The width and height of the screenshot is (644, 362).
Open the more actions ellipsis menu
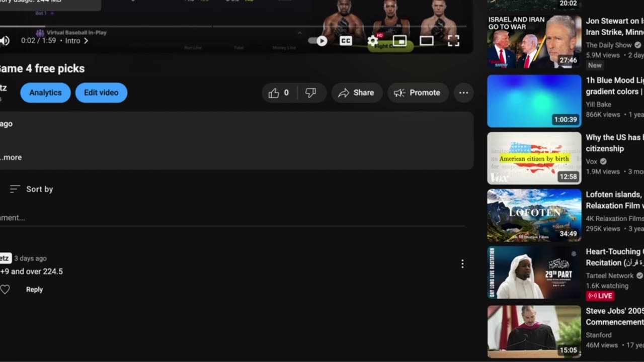click(463, 93)
